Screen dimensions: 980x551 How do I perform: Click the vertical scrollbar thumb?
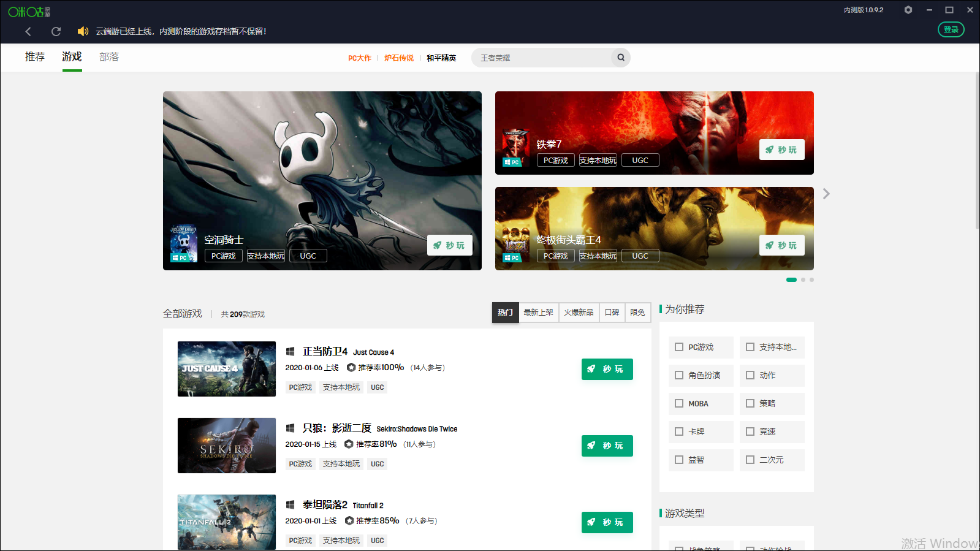[x=977, y=150]
